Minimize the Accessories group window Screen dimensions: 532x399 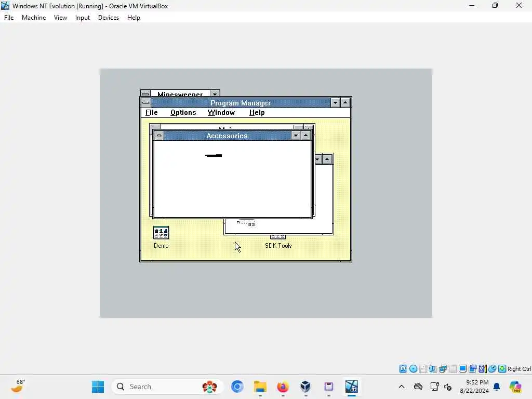[296, 136]
